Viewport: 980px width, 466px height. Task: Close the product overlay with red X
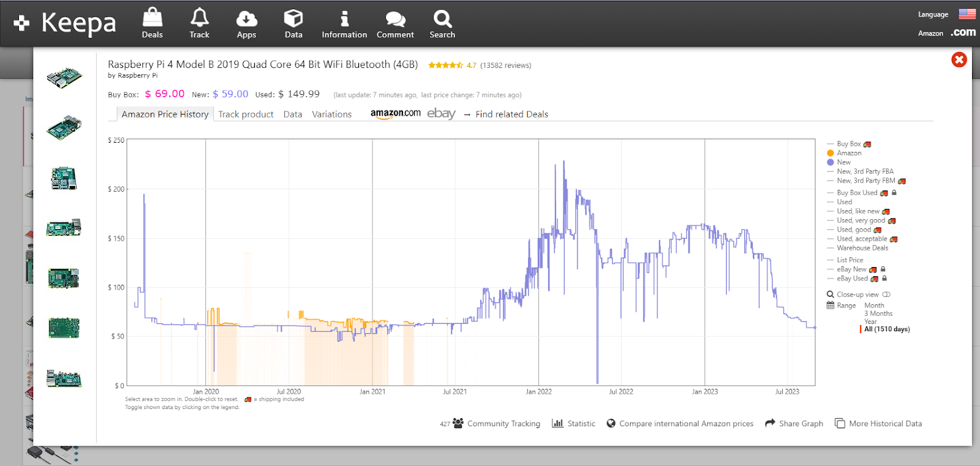click(x=959, y=59)
